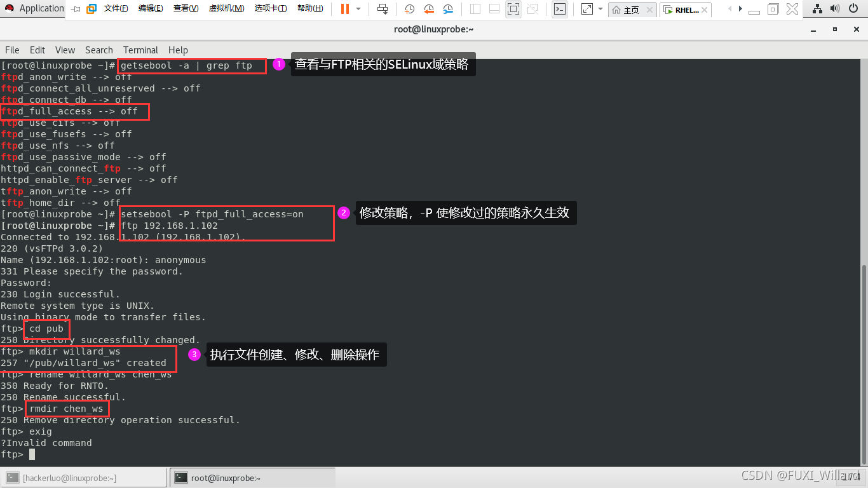Revert the VM to its snapshot

429,9
